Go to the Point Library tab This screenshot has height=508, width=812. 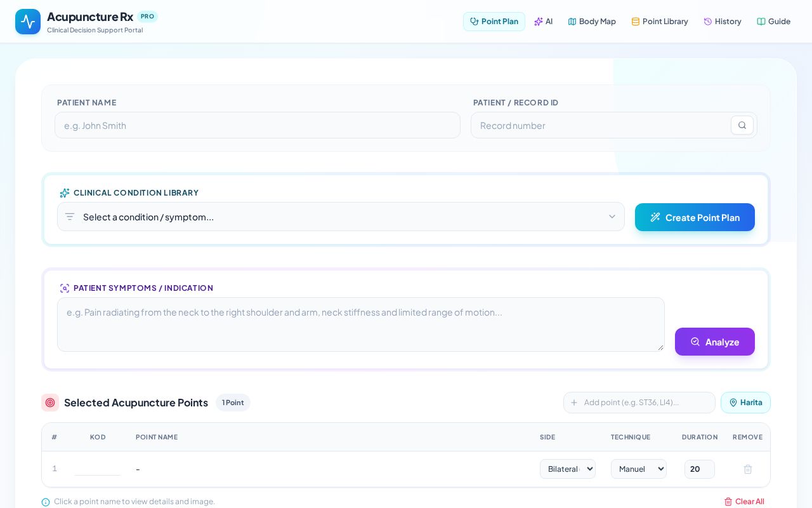tap(660, 22)
